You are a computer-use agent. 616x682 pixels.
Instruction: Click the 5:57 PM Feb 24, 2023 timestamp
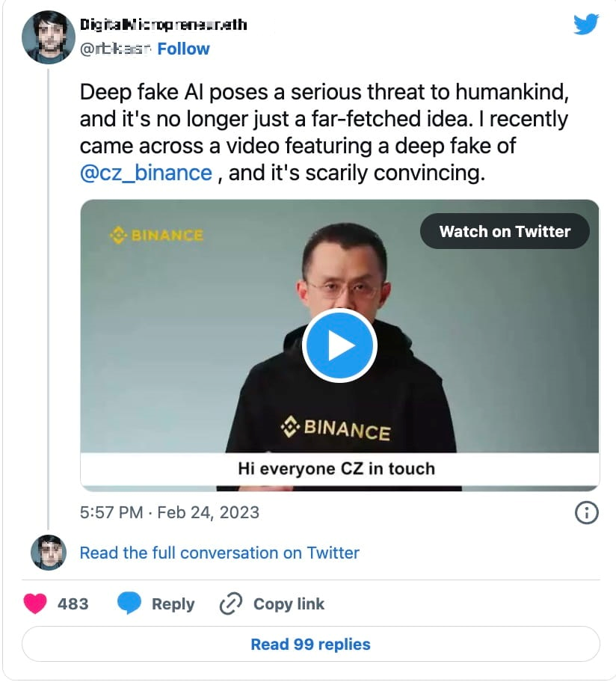click(170, 512)
